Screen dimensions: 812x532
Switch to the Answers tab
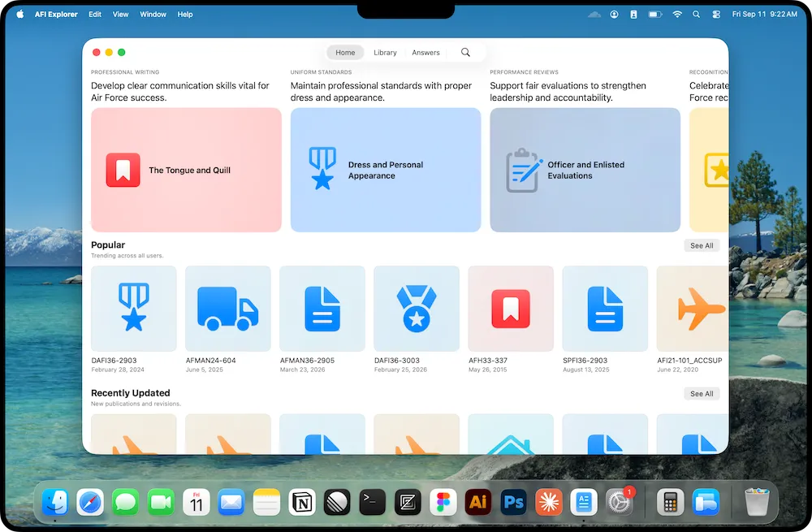425,52
